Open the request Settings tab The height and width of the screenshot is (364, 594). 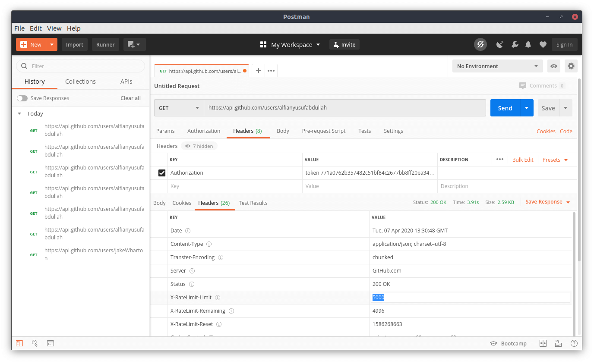[x=393, y=131]
